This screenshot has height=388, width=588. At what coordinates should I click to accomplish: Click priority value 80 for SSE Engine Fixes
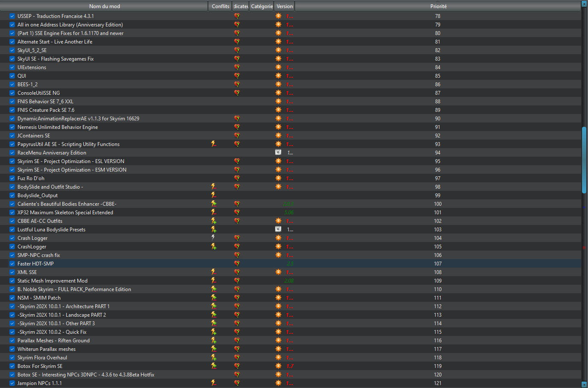coord(438,33)
